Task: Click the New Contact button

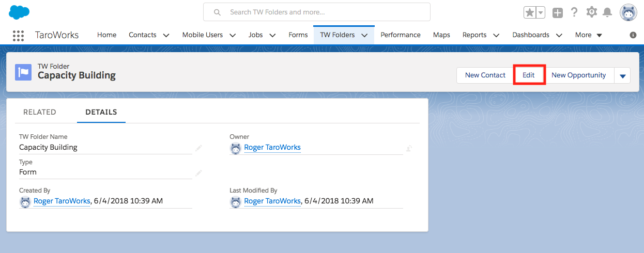Action: [x=485, y=75]
